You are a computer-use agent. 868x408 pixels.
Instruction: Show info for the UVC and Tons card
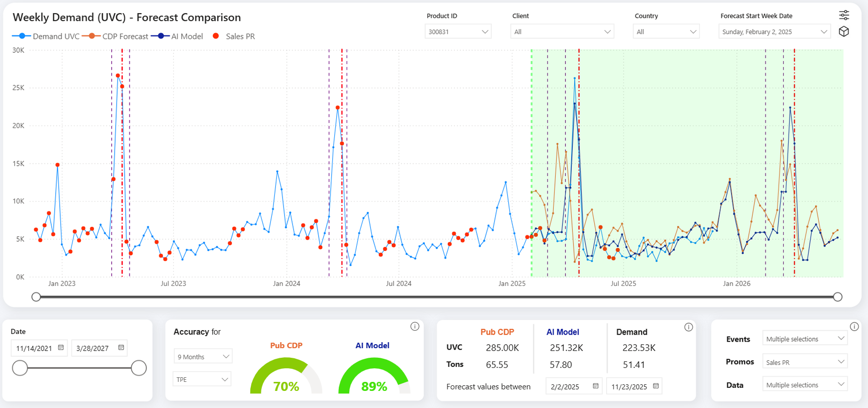(689, 327)
